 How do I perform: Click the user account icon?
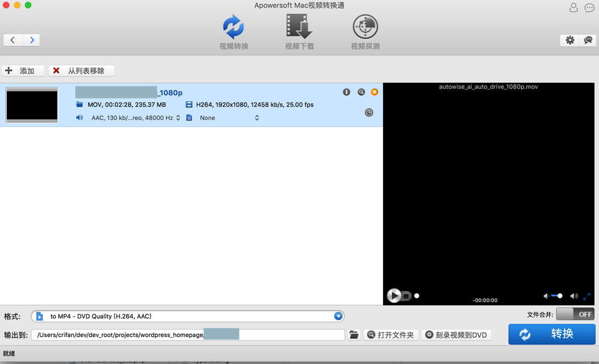[573, 7]
